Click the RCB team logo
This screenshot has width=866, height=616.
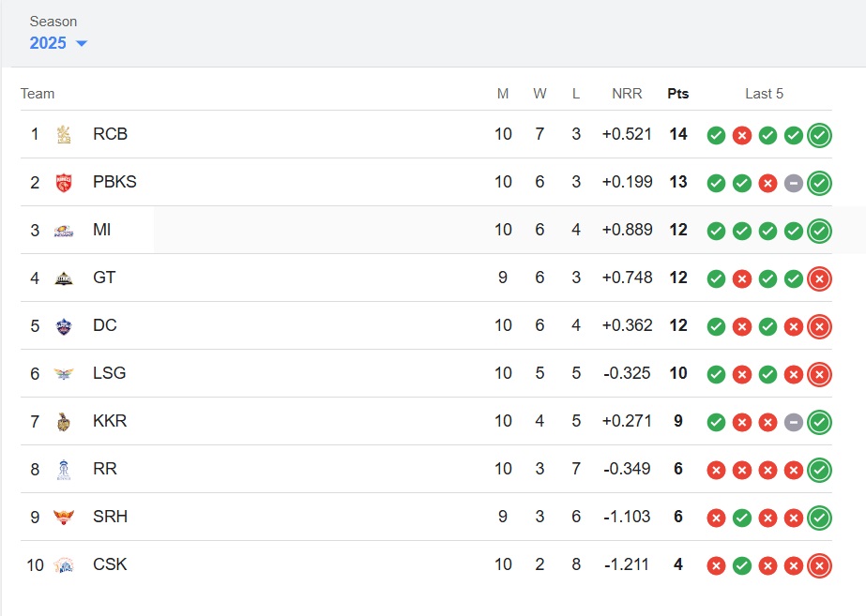click(x=64, y=134)
